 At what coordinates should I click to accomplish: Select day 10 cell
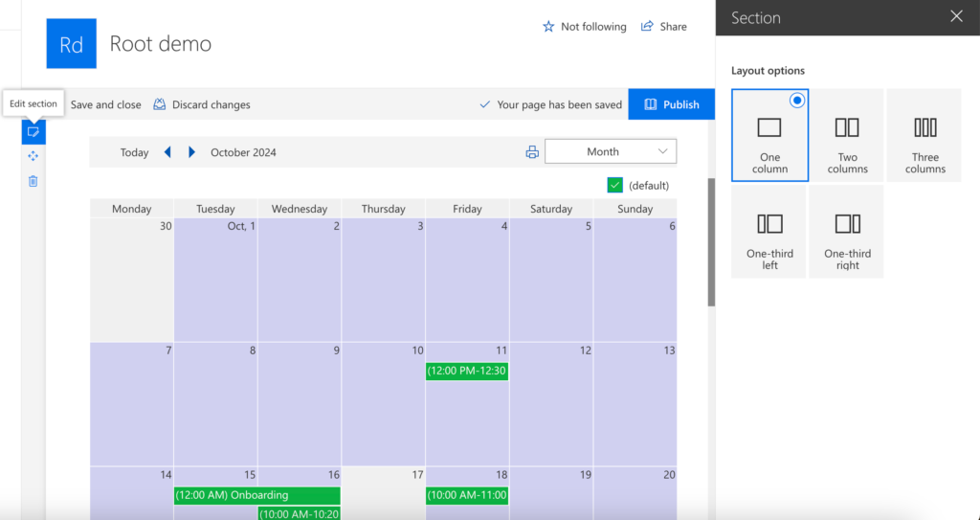pyautogui.click(x=383, y=404)
